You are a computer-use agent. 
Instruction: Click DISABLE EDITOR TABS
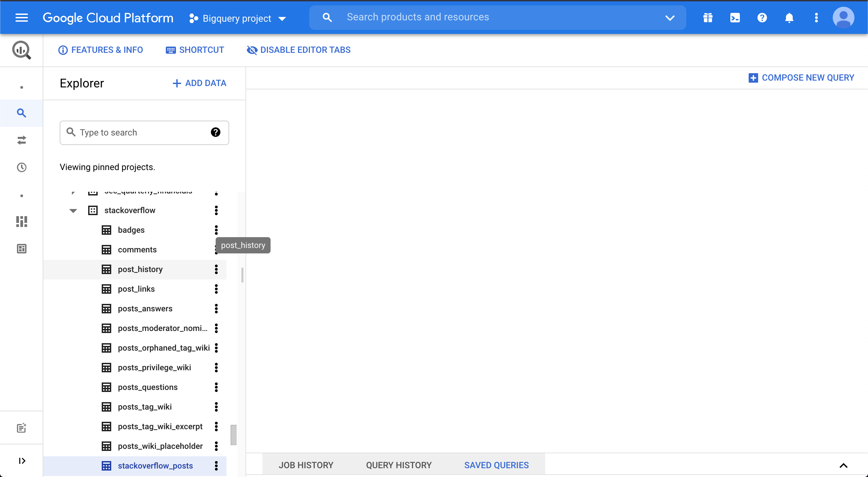(x=299, y=50)
